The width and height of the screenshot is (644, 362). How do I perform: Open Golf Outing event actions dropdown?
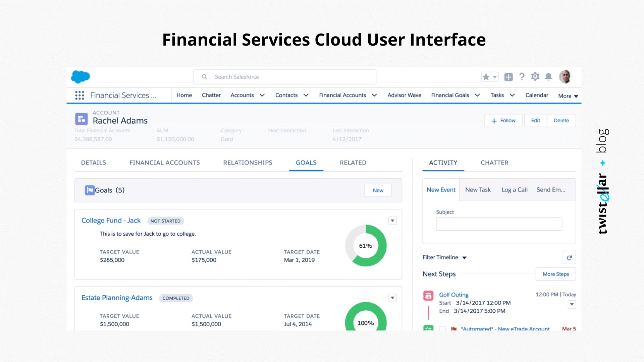pyautogui.click(x=572, y=304)
